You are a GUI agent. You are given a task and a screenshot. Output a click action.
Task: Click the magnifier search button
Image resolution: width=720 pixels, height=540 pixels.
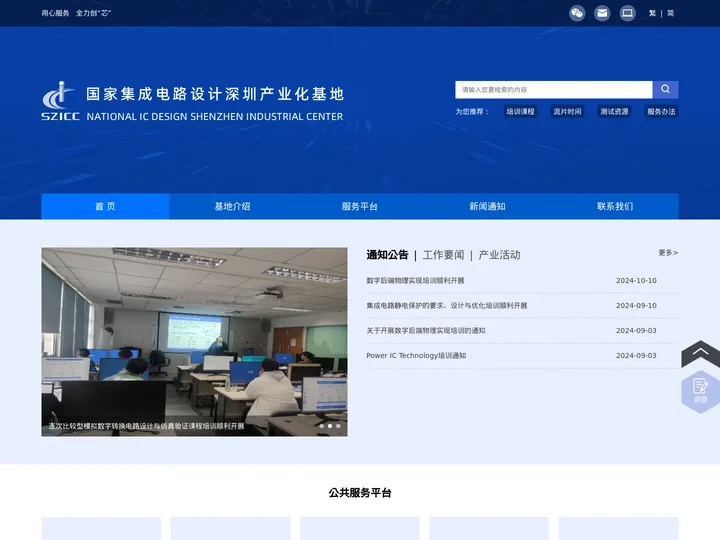[665, 90]
